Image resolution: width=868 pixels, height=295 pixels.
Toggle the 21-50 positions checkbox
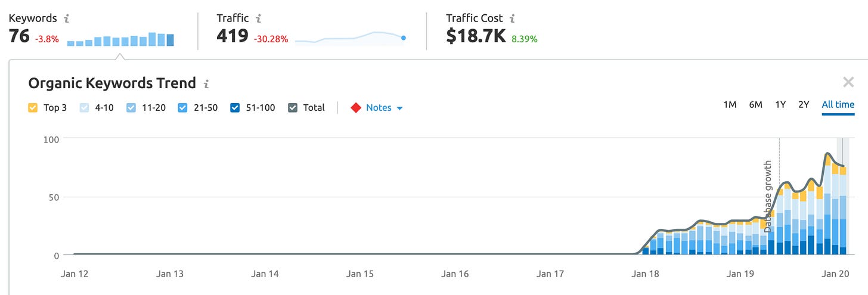point(182,108)
